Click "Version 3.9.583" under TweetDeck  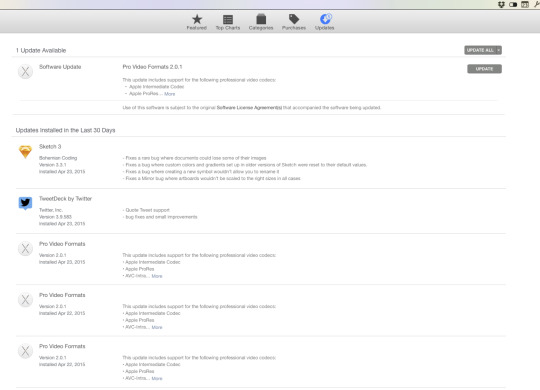[55, 217]
